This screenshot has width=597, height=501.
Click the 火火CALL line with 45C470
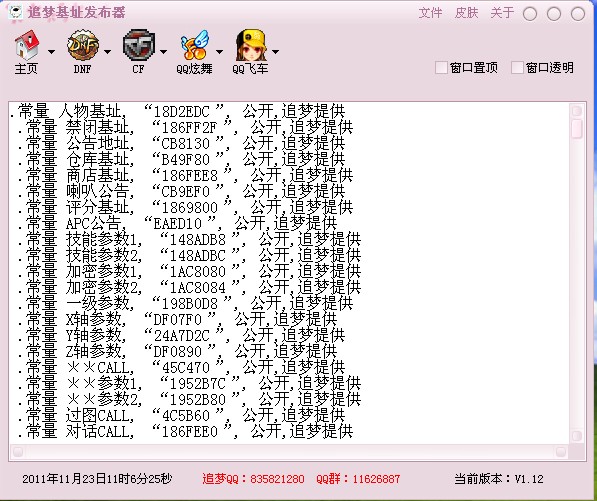click(181, 367)
